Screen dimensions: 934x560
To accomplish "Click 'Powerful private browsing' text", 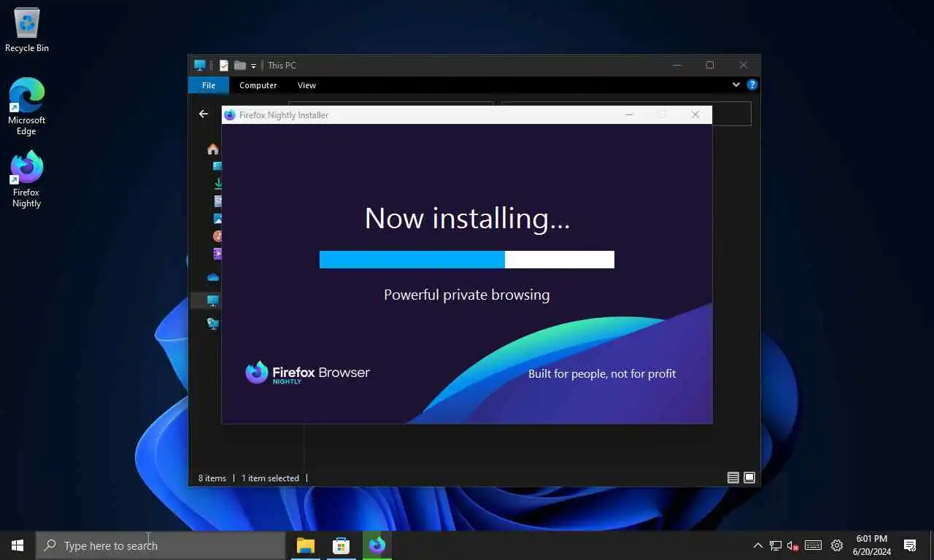I will 467,295.
